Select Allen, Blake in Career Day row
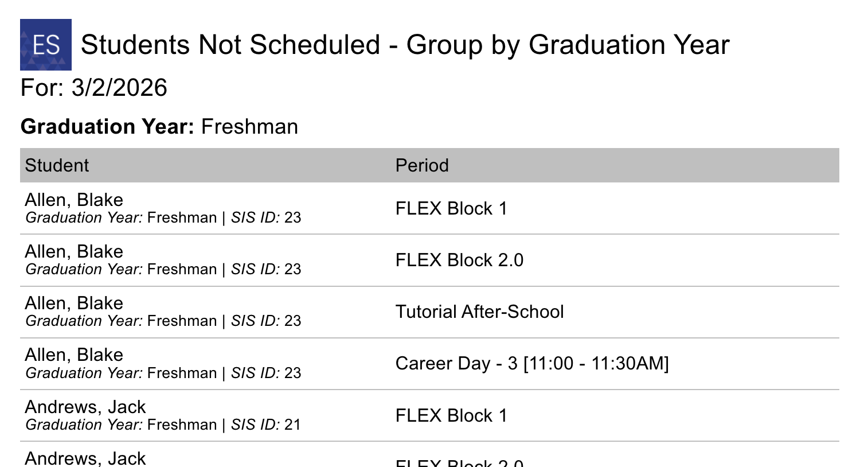The image size is (868, 467). point(74,355)
